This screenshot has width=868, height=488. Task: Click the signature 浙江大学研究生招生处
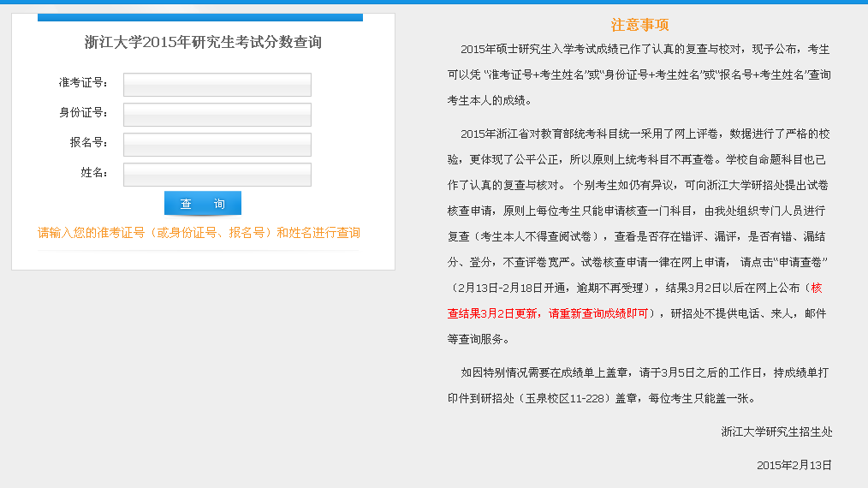tap(776, 432)
